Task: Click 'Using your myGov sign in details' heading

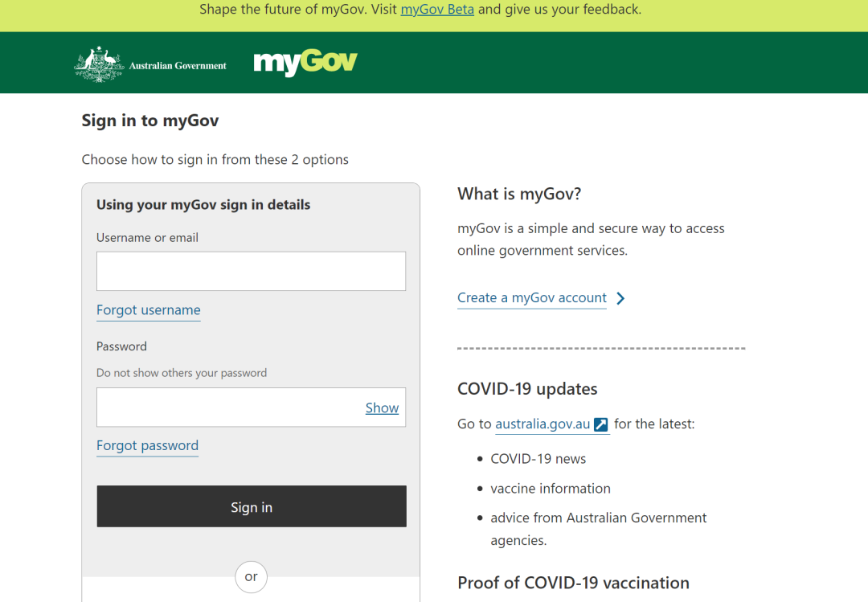Action: tap(203, 205)
